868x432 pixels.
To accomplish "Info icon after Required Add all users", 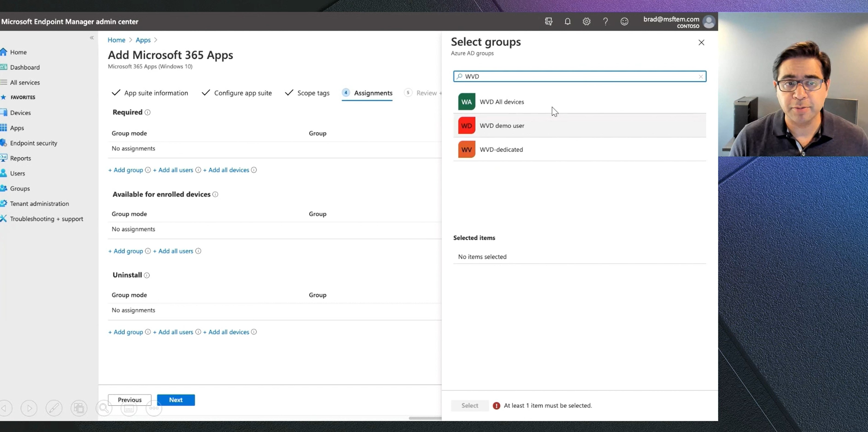I will click(198, 170).
